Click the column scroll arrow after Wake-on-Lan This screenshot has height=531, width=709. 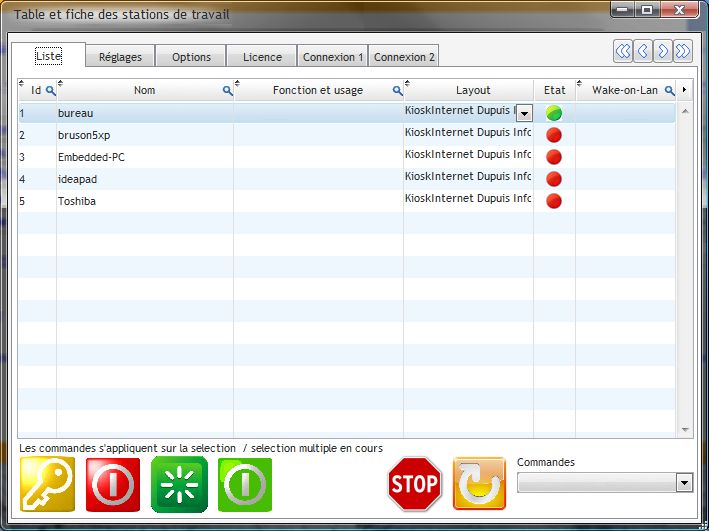pyautogui.click(x=684, y=90)
